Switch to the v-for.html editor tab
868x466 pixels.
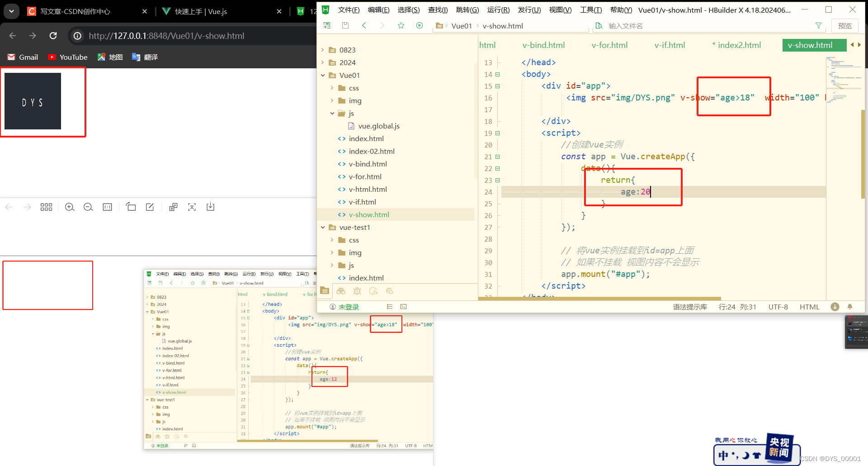(x=609, y=45)
